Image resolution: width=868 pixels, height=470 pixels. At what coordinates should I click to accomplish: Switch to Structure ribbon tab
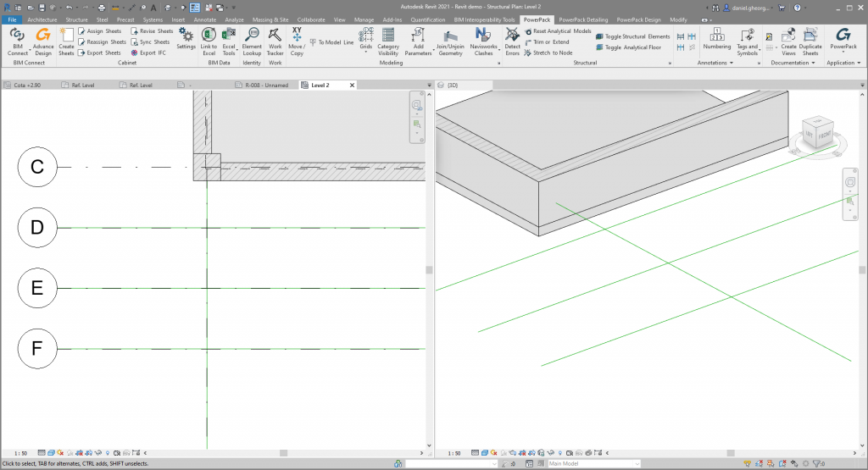pos(76,19)
